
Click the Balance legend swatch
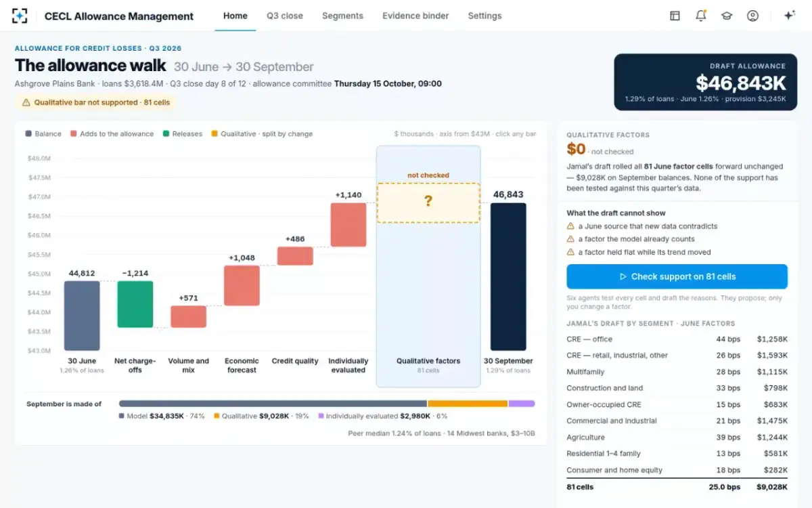(28, 134)
